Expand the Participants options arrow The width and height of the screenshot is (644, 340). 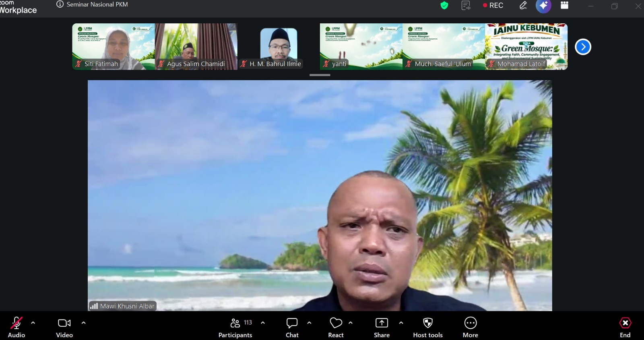[263, 323]
